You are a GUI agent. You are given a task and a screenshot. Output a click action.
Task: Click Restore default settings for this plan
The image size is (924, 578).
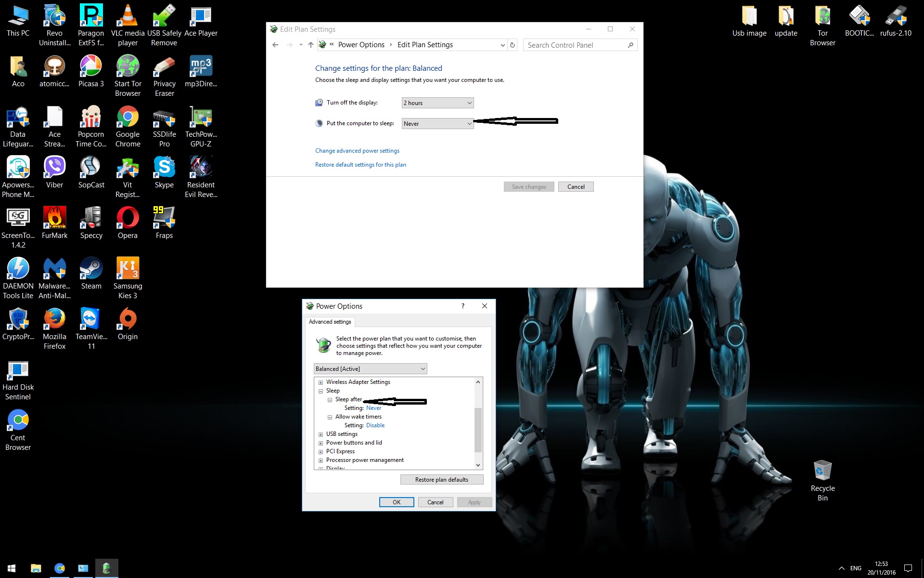click(x=360, y=165)
